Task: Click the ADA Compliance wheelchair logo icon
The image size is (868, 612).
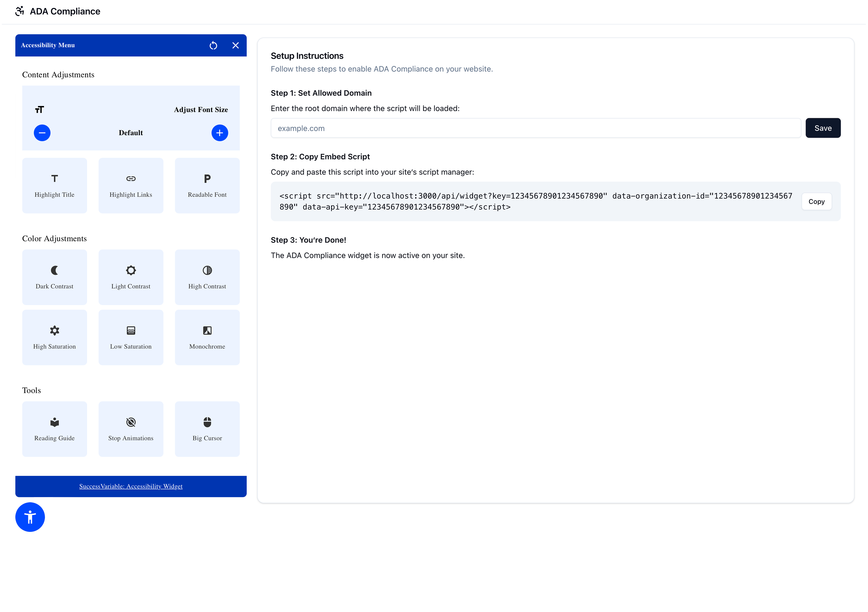Action: click(x=20, y=11)
